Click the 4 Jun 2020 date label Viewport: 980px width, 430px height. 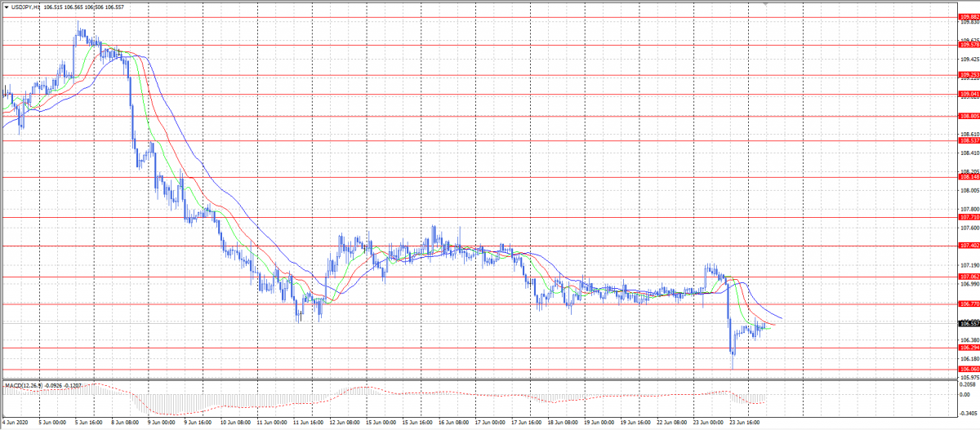(x=14, y=424)
